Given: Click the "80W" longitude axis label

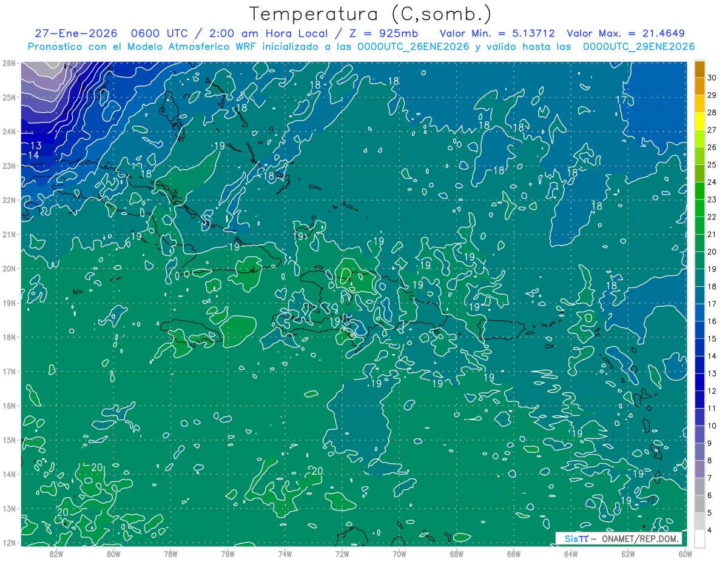Looking at the screenshot, I should tap(113, 554).
